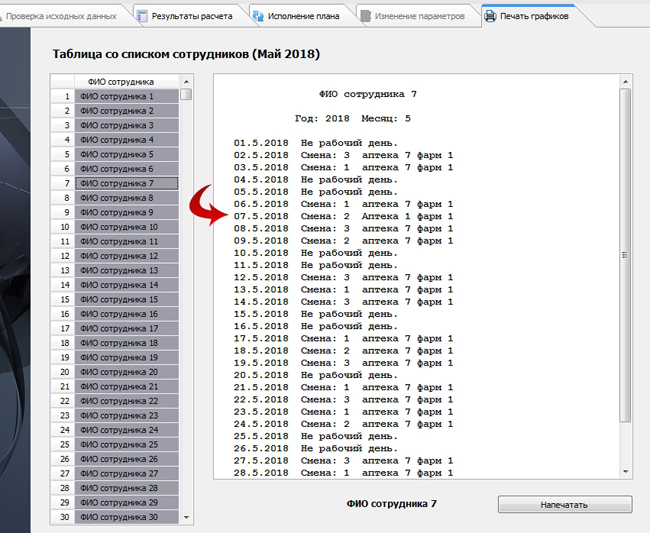650x533 pixels.
Task: Click the icon on Изменение параметров tab
Action: point(365,16)
